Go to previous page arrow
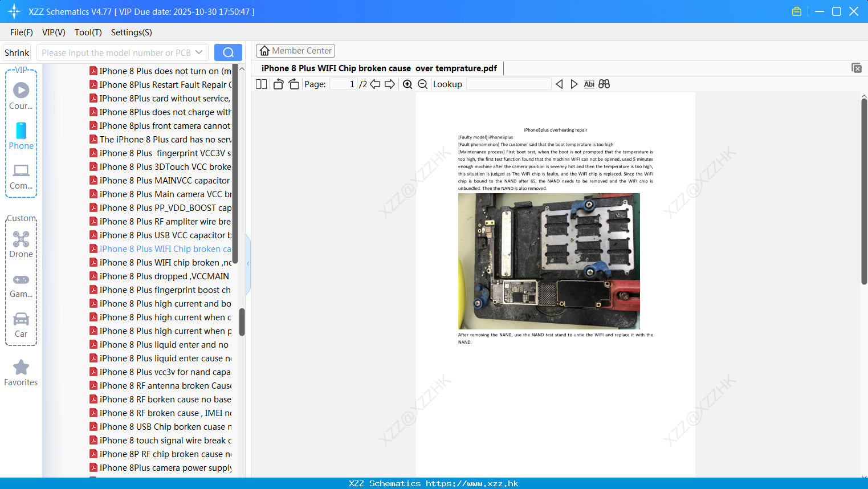 point(375,84)
